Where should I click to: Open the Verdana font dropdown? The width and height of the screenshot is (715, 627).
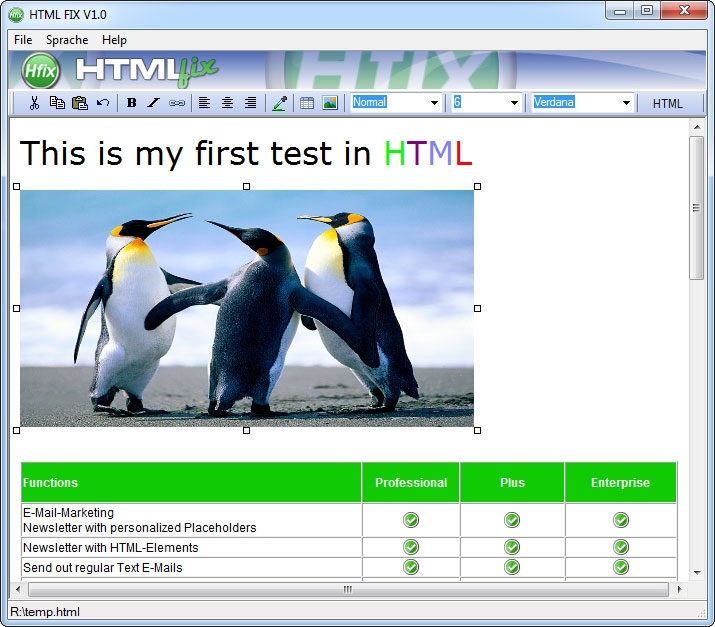coord(626,103)
